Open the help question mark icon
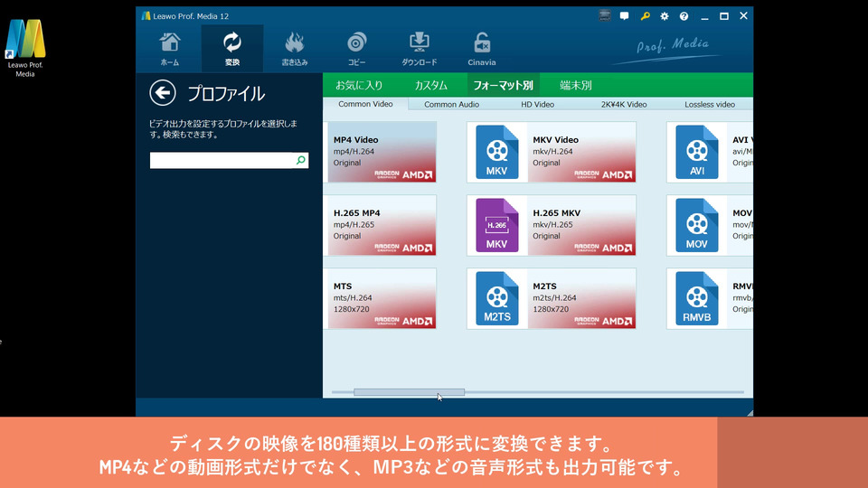This screenshot has width=868, height=488. (x=684, y=16)
